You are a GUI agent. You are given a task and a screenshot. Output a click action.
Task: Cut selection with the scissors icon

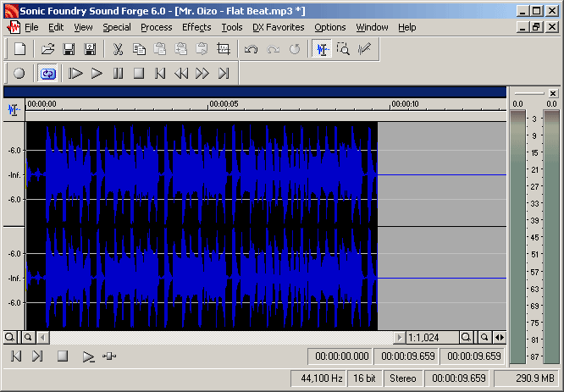(x=118, y=49)
